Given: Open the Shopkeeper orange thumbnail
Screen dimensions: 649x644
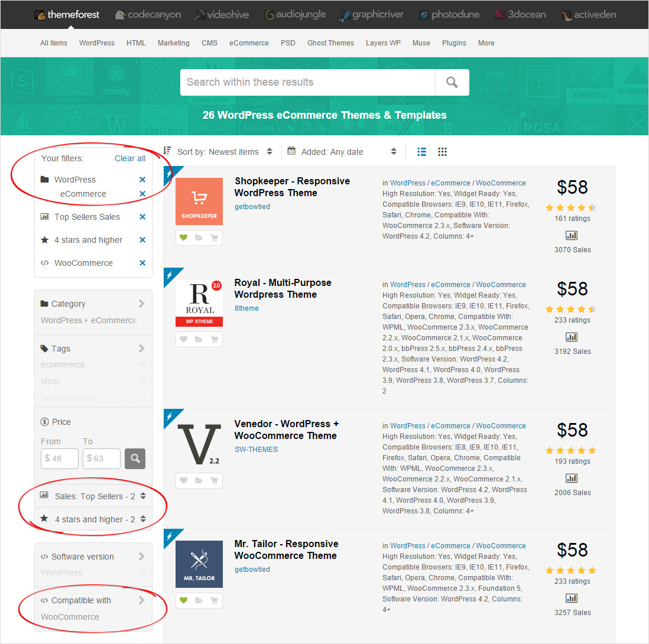Looking at the screenshot, I should click(199, 201).
